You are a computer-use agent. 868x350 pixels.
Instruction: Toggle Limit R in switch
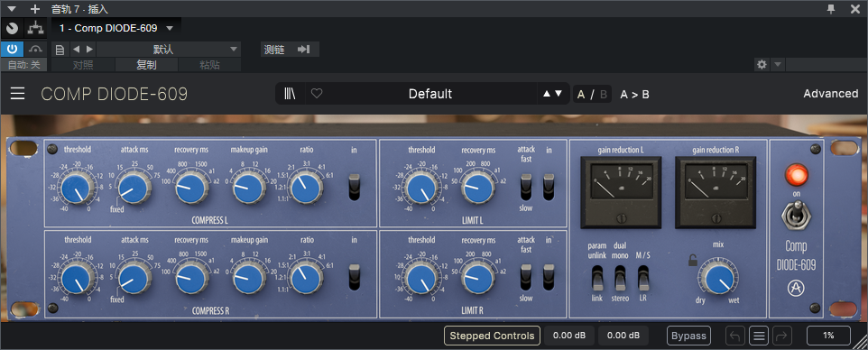coord(549,278)
